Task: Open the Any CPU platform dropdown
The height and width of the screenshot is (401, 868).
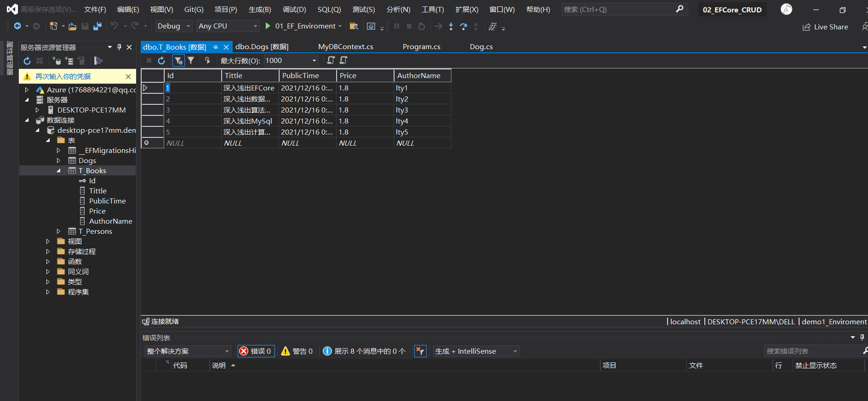Action: coord(228,26)
